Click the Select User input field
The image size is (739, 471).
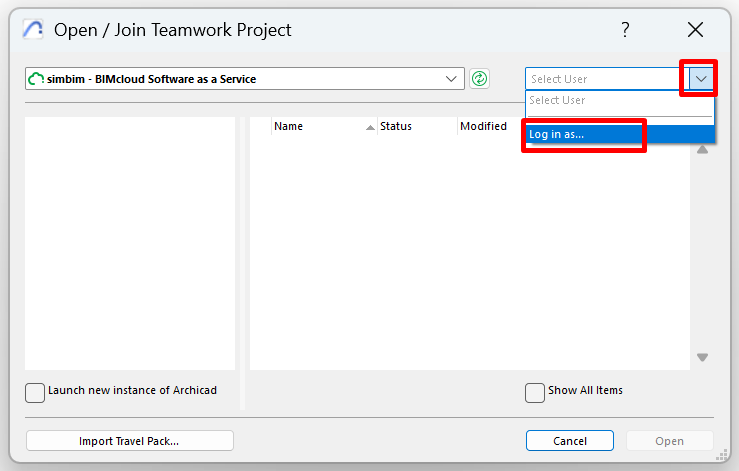(607, 79)
